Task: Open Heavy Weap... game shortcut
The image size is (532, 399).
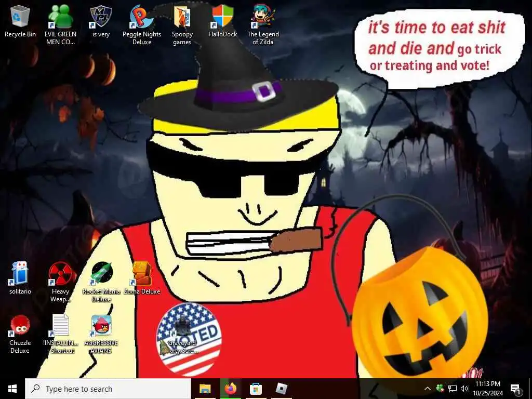Action: (60, 282)
